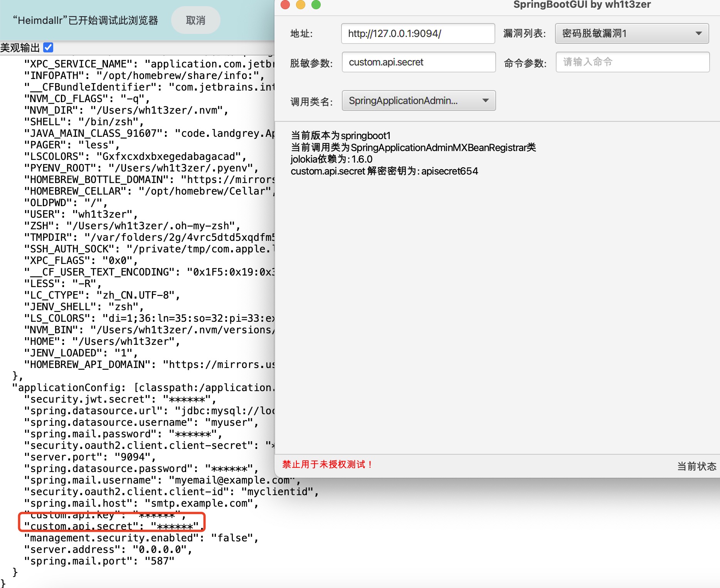The image size is (720, 588).
Task: Select the 当前版本为springboot1 line
Action: click(341, 136)
